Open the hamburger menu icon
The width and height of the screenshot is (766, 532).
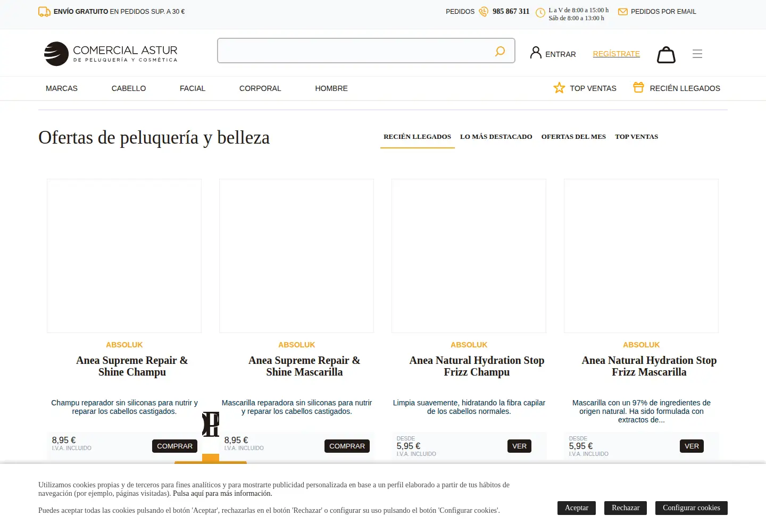(697, 54)
